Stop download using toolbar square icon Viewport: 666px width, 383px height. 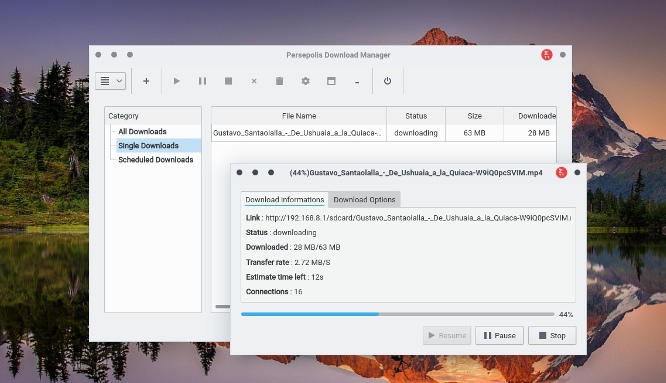coord(228,81)
